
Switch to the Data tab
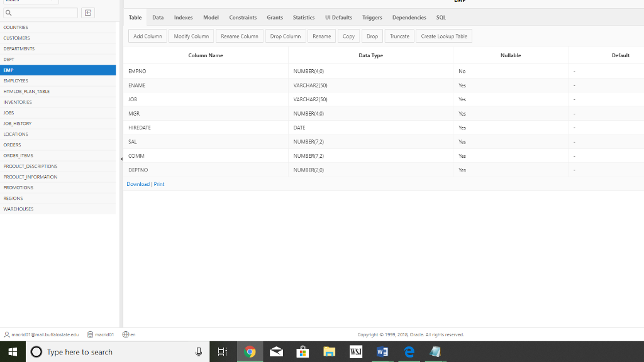[x=158, y=17]
